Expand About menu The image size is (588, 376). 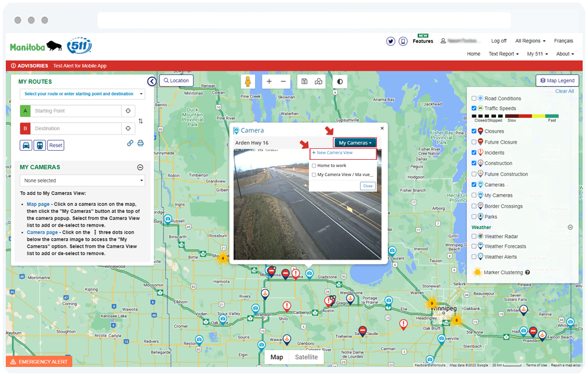click(x=565, y=54)
